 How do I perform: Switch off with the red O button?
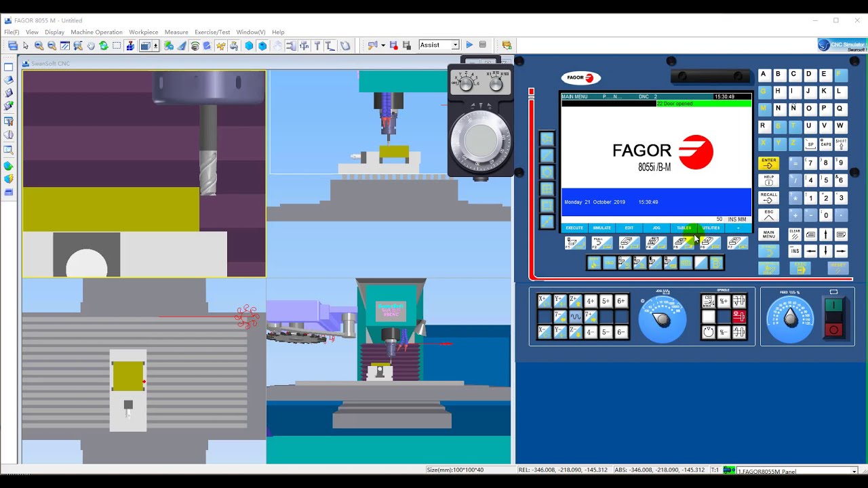click(x=833, y=330)
